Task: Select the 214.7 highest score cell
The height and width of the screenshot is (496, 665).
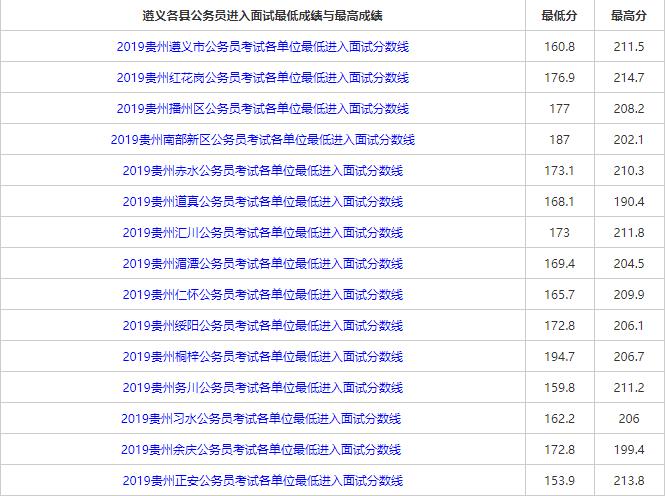Action: (628, 77)
